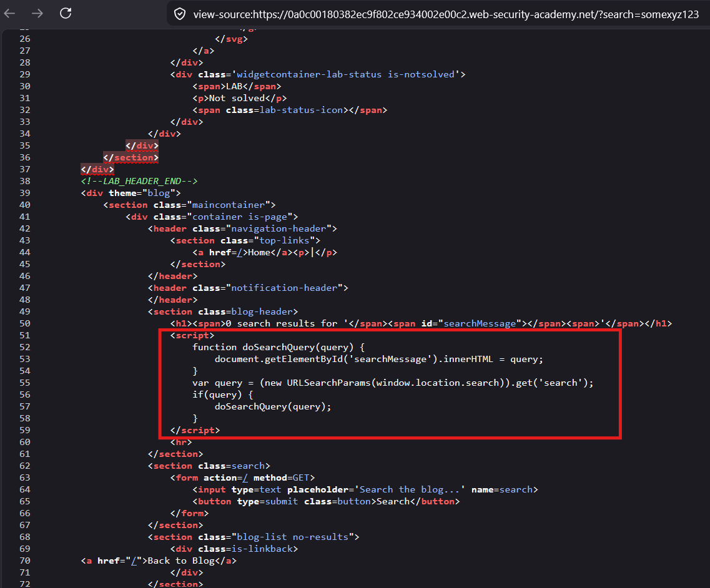Click the "searchMessage" id value
710x588 pixels.
click(480, 323)
